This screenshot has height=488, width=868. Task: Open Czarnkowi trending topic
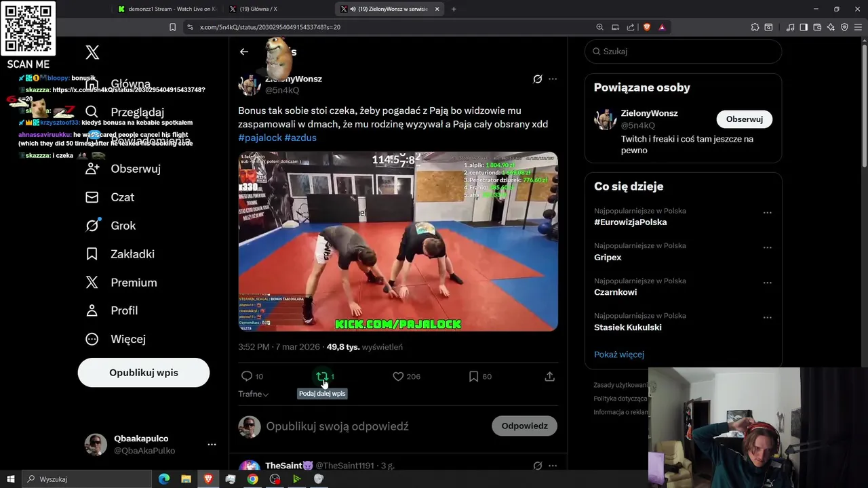pyautogui.click(x=615, y=292)
